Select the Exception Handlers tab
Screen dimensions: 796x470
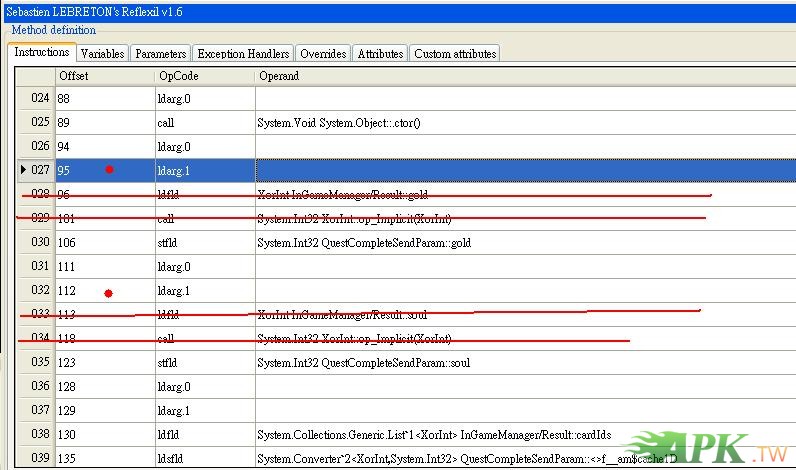(243, 54)
